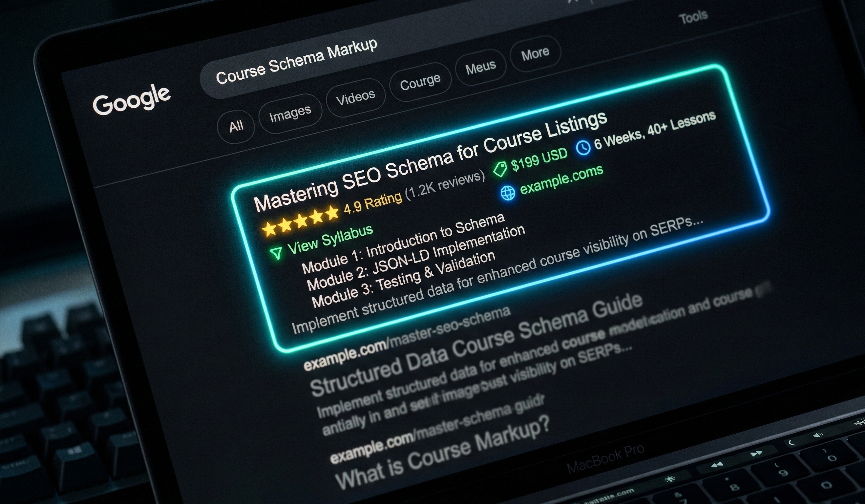The image size is (865, 504).
Task: Select Module 3: Testing & Validation
Action: click(403, 279)
